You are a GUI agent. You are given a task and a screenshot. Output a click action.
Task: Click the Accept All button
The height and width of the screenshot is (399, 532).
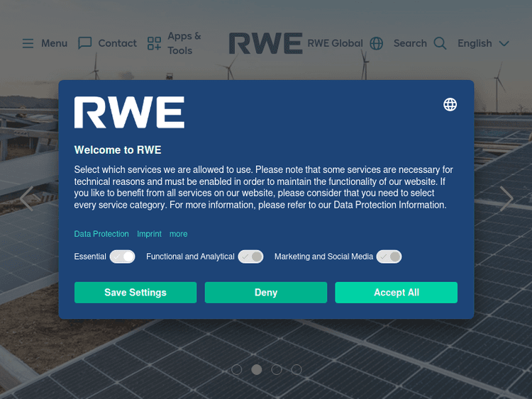(x=397, y=292)
